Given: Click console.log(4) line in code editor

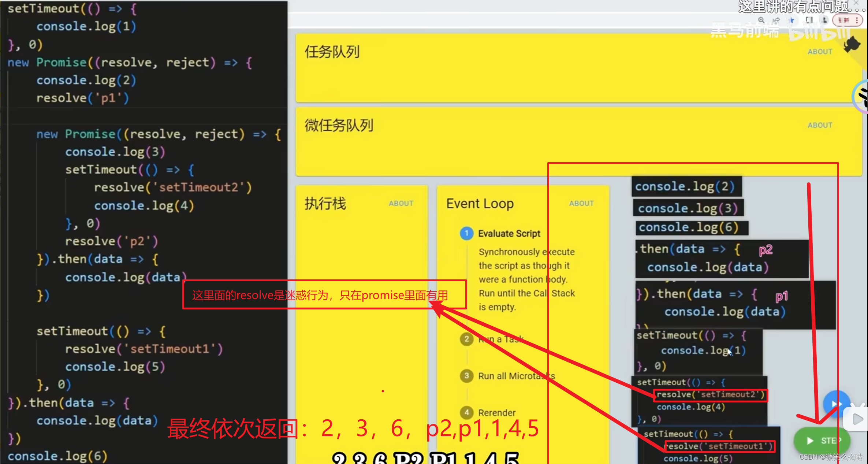Looking at the screenshot, I should 144,205.
